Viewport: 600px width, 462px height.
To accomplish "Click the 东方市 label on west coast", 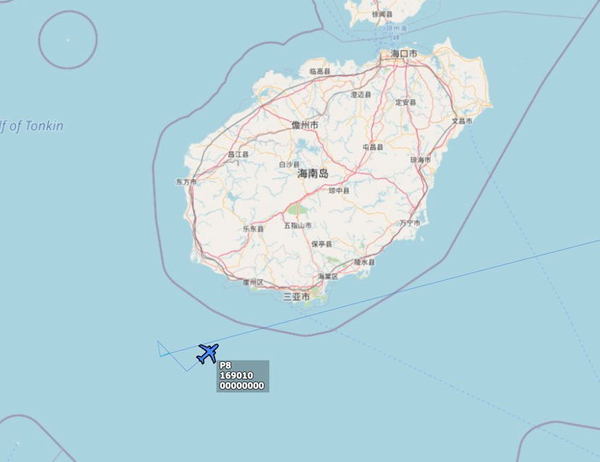I will point(186,181).
